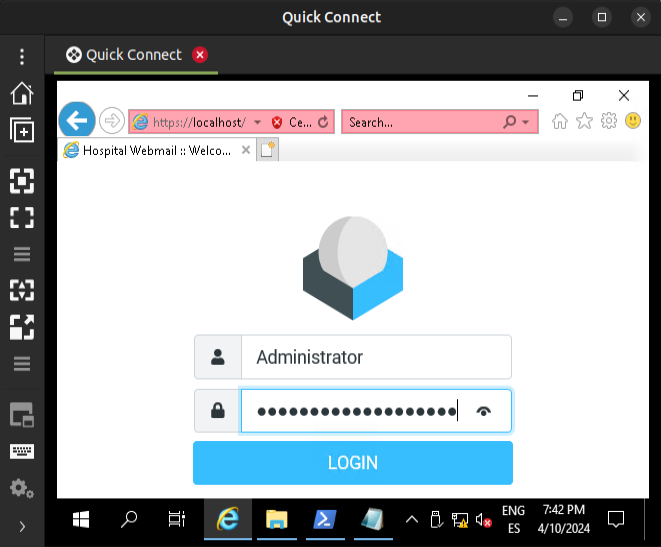Open the gear preferences icon in sidebar
661x547 pixels.
[21, 488]
